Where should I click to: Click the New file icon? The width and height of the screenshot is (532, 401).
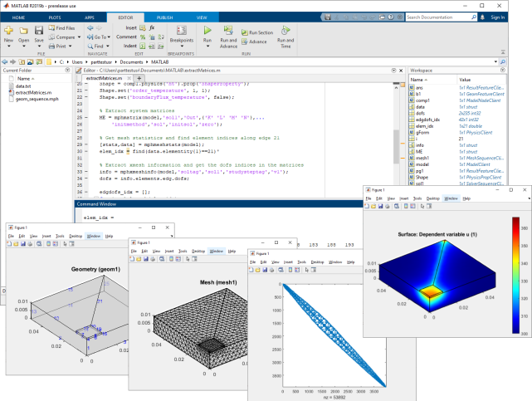[x=8, y=32]
